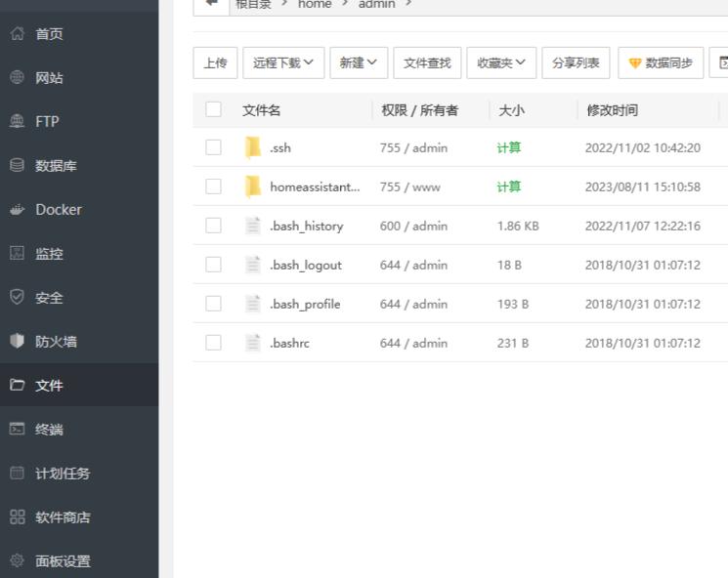Go to 计划任务 in sidebar
Image resolution: width=728 pixels, height=578 pixels.
63,474
